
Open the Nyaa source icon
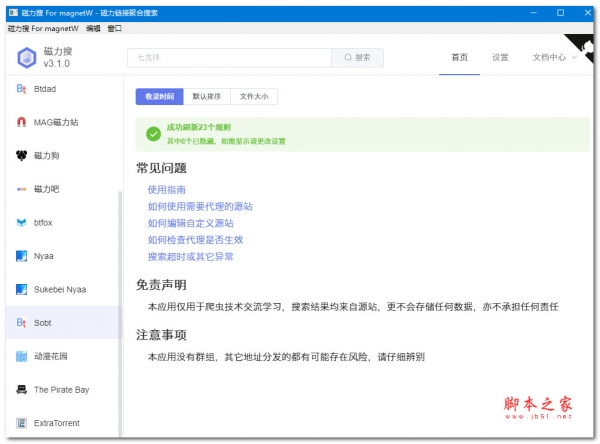pyautogui.click(x=21, y=256)
